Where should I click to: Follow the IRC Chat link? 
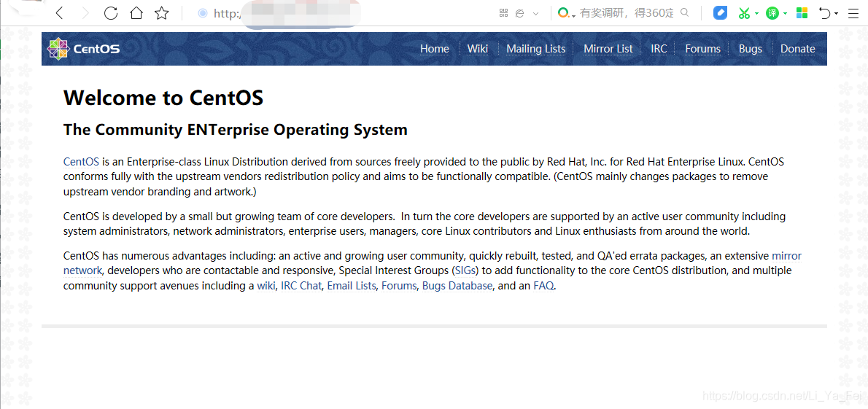(301, 286)
